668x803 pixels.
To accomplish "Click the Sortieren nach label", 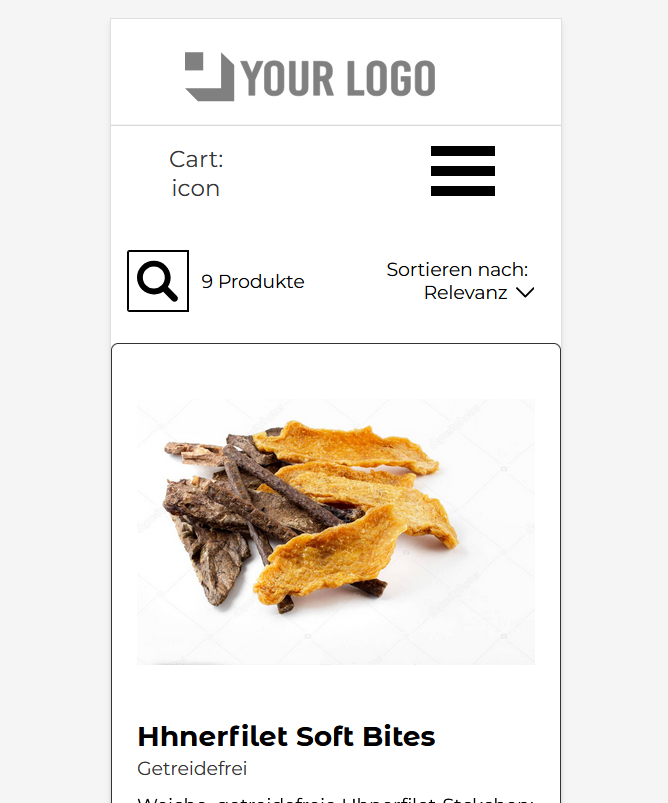I will [x=457, y=269].
